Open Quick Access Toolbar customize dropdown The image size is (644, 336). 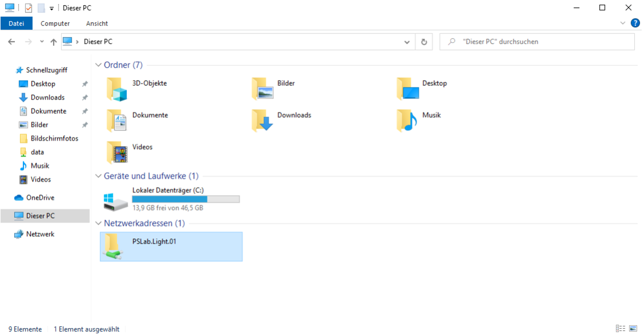[x=52, y=8]
